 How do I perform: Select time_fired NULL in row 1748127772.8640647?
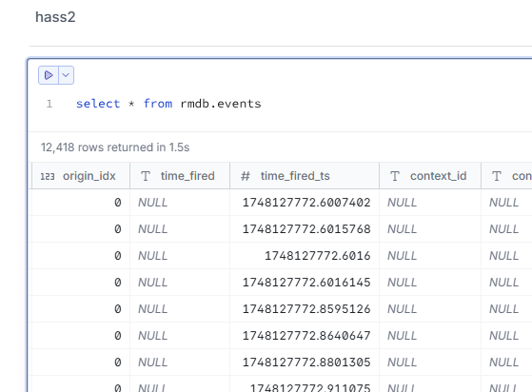pyautogui.click(x=180, y=336)
